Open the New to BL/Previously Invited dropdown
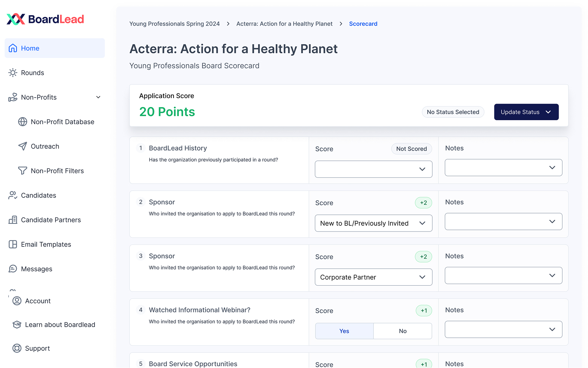588x368 pixels. [373, 223]
